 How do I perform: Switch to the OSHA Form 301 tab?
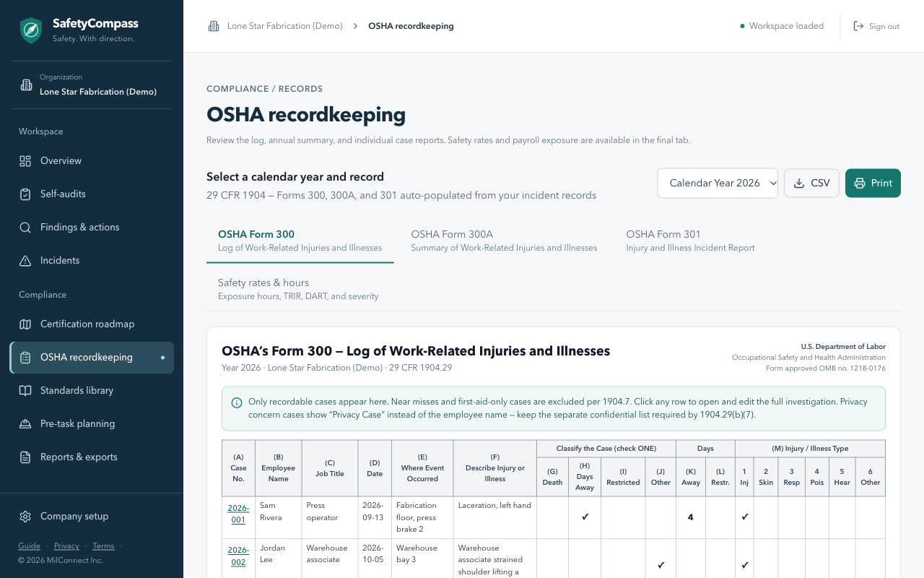[x=690, y=241]
